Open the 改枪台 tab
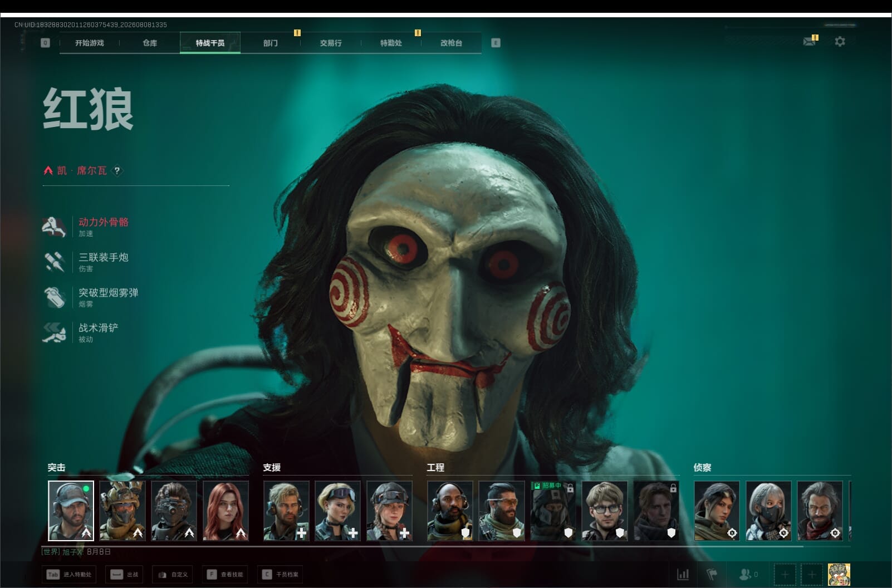Image resolution: width=892 pixels, height=588 pixels. click(x=451, y=43)
